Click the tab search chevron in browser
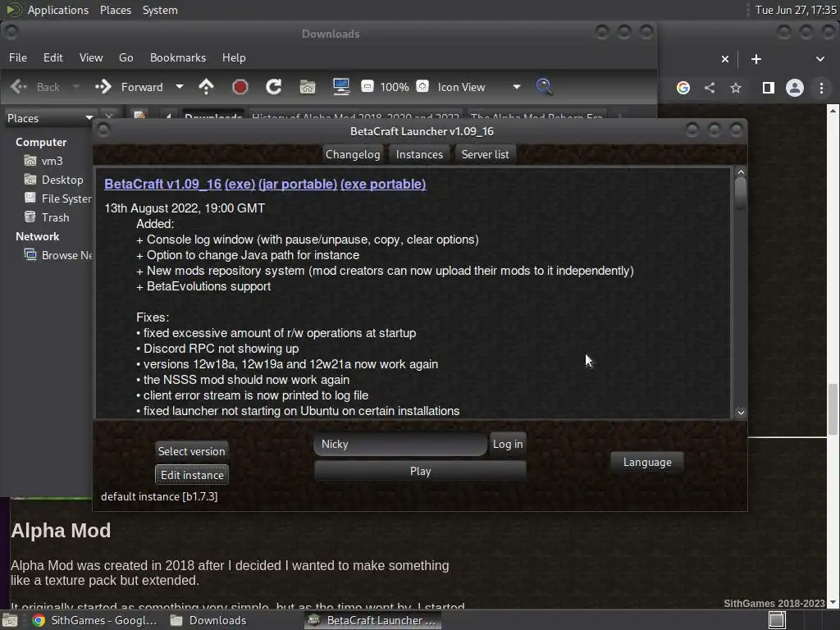 (x=820, y=59)
